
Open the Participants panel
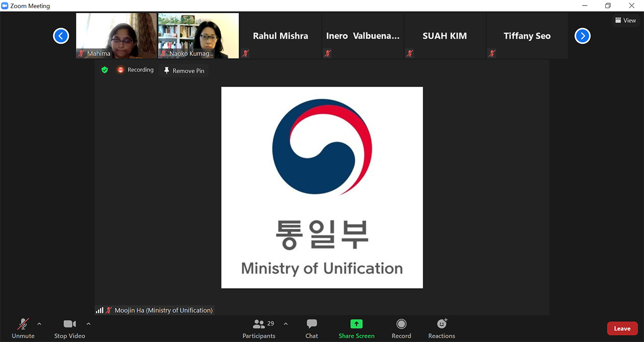click(x=259, y=328)
